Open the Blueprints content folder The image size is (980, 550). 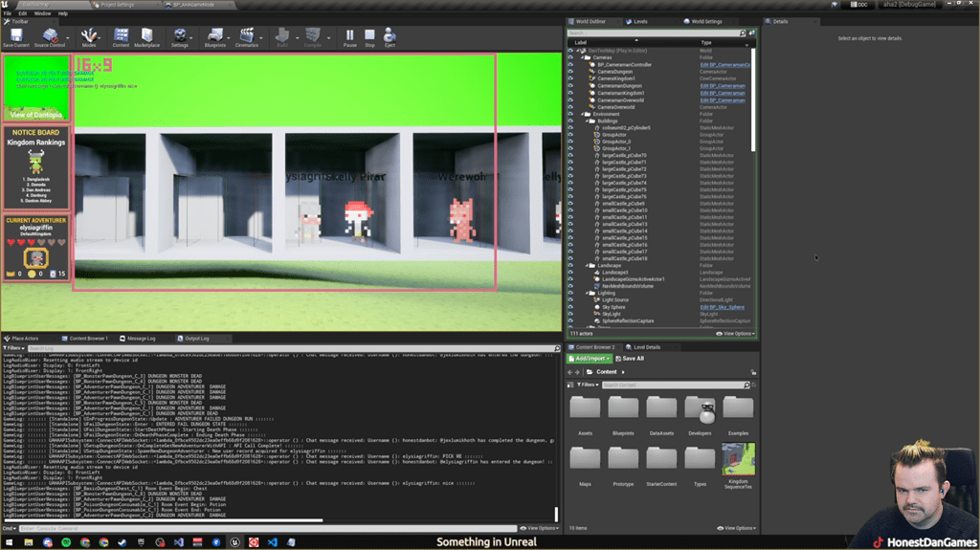(x=623, y=416)
